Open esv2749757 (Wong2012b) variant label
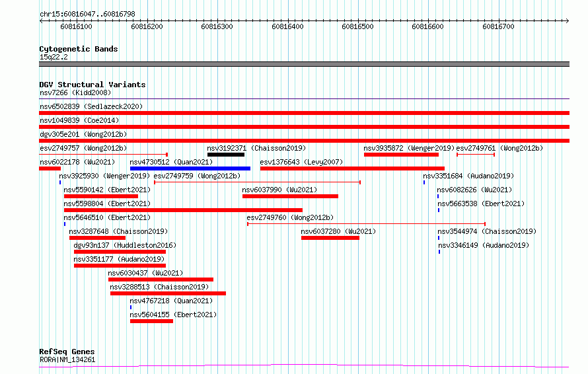This screenshot has width=588, height=374. coord(83,148)
